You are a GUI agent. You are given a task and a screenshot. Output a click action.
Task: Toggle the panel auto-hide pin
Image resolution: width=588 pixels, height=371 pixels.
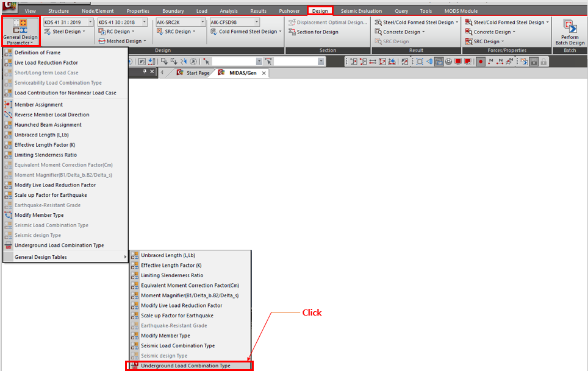point(145,72)
